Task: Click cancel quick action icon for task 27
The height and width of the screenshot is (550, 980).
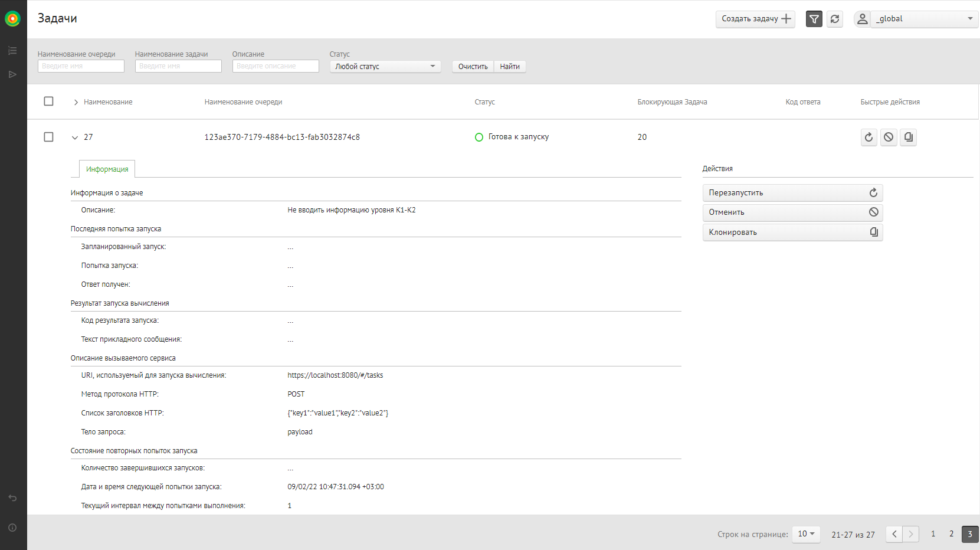Action: click(889, 137)
